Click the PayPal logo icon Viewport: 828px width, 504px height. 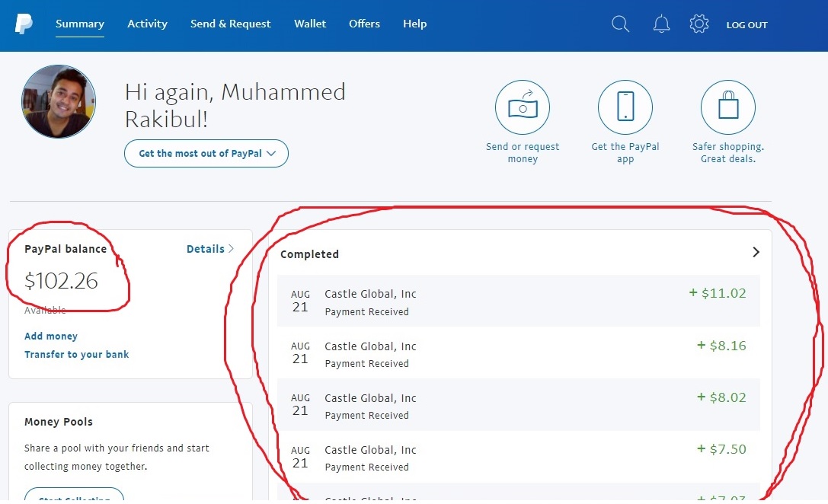24,24
